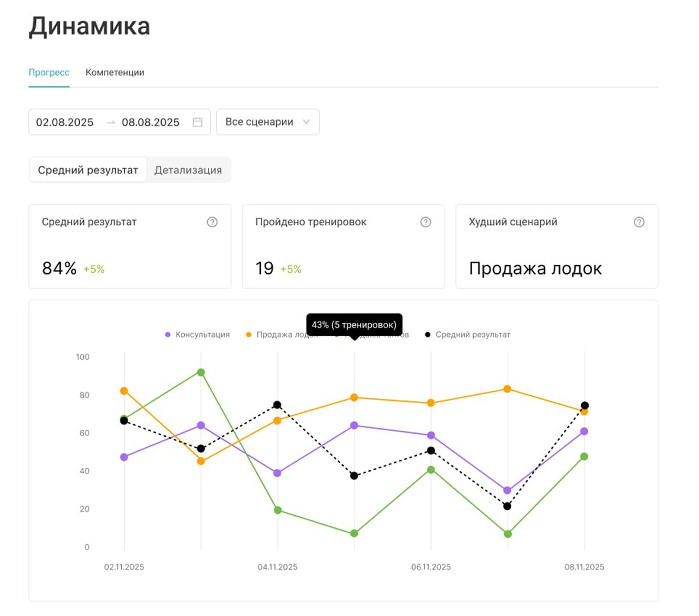Screen dimensions: 699x616
Task: Expand the scenarios dropdown chevron
Action: tap(306, 122)
